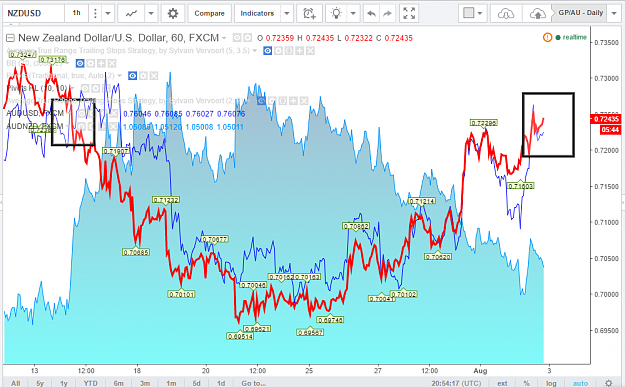This screenshot has height=387, width=625.
Task: Open settings gear at bottom right corner
Action: [608, 383]
